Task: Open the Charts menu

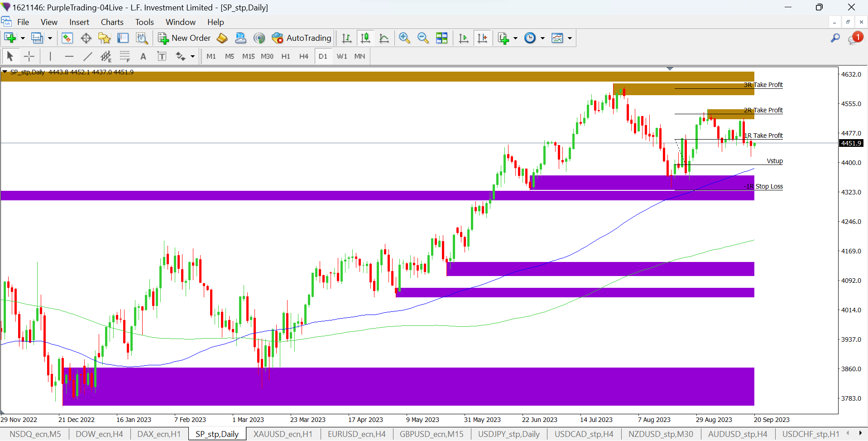Action: (112, 22)
